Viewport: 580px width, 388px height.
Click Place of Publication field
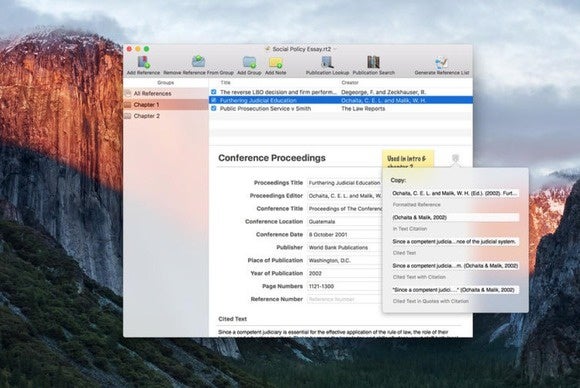pos(345,260)
